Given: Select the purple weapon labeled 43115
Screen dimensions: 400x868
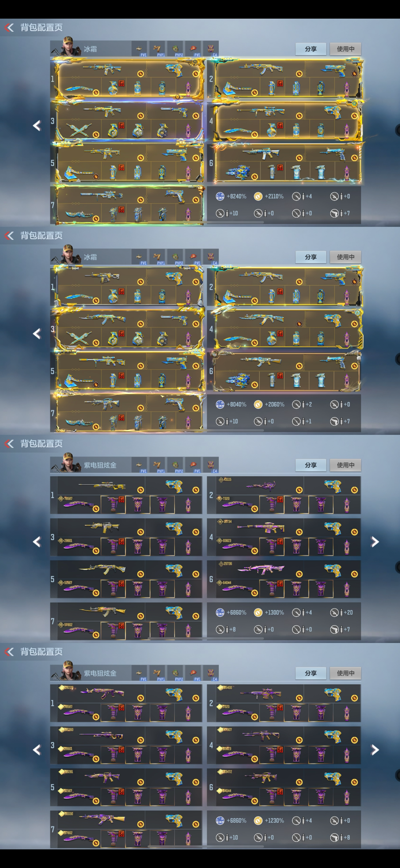Looking at the screenshot, I should pyautogui.click(x=261, y=486).
